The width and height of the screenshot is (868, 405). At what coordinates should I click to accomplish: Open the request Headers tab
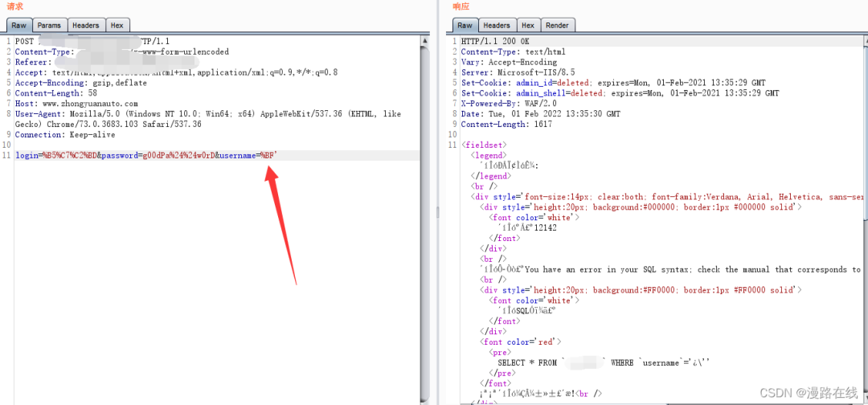pyautogui.click(x=86, y=26)
